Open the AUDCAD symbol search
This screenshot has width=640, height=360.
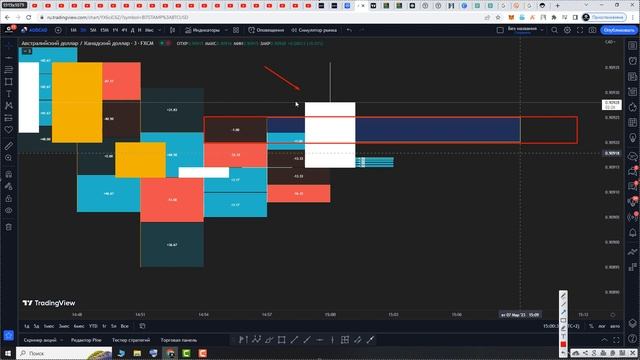point(35,30)
